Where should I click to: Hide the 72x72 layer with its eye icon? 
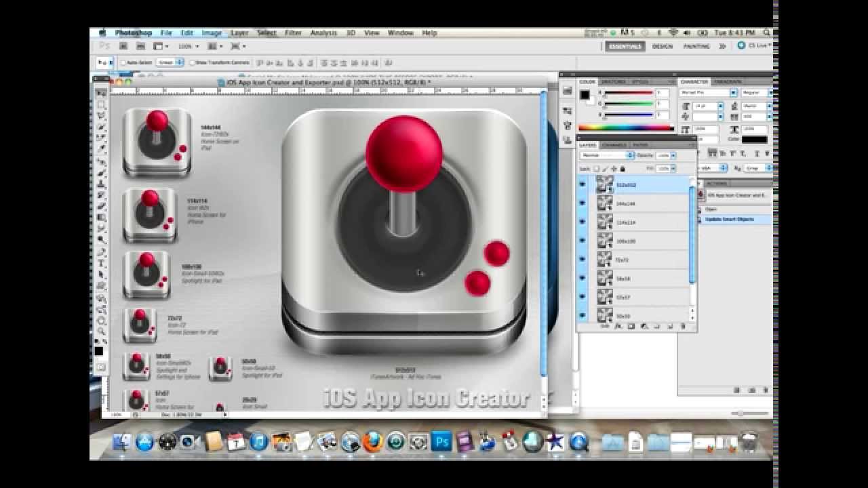(583, 259)
